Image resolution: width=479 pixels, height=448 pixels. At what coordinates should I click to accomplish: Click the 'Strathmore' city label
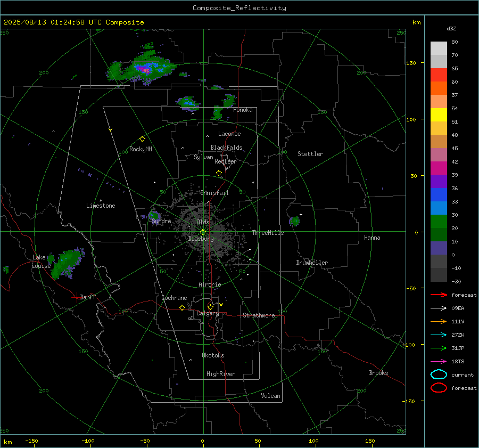[259, 315]
